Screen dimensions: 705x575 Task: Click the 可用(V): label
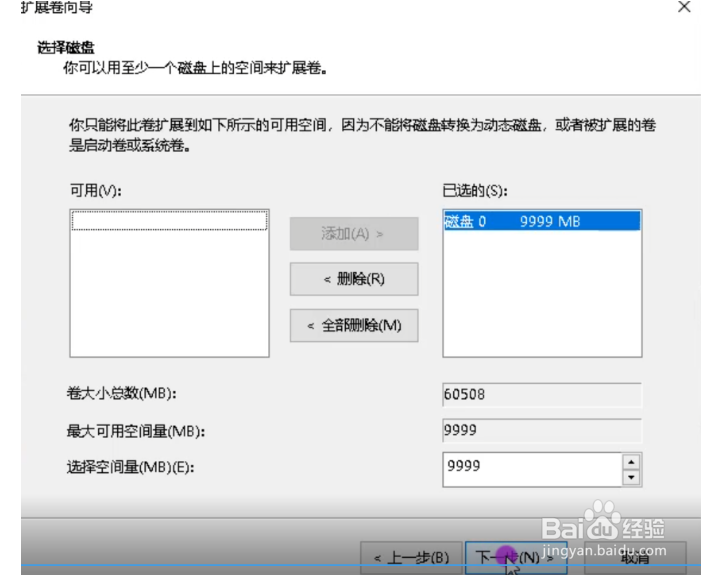coord(96,191)
